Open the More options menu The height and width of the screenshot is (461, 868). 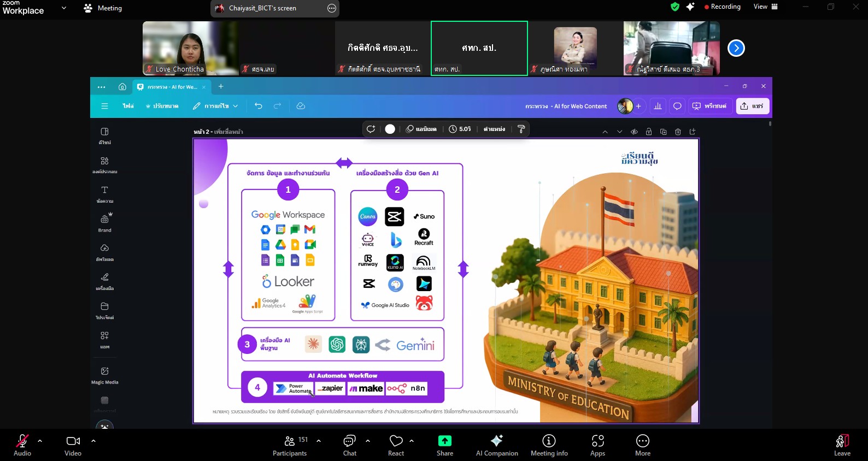(x=643, y=445)
